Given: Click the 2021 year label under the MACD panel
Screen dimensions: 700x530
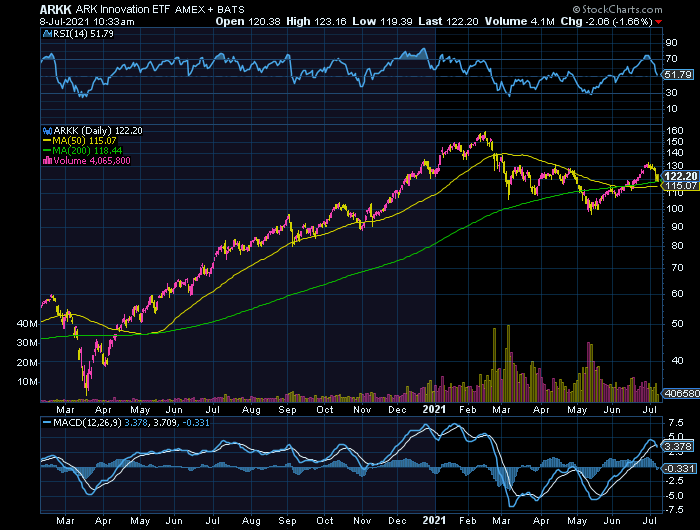Looking at the screenshot, I should pyautogui.click(x=434, y=520).
